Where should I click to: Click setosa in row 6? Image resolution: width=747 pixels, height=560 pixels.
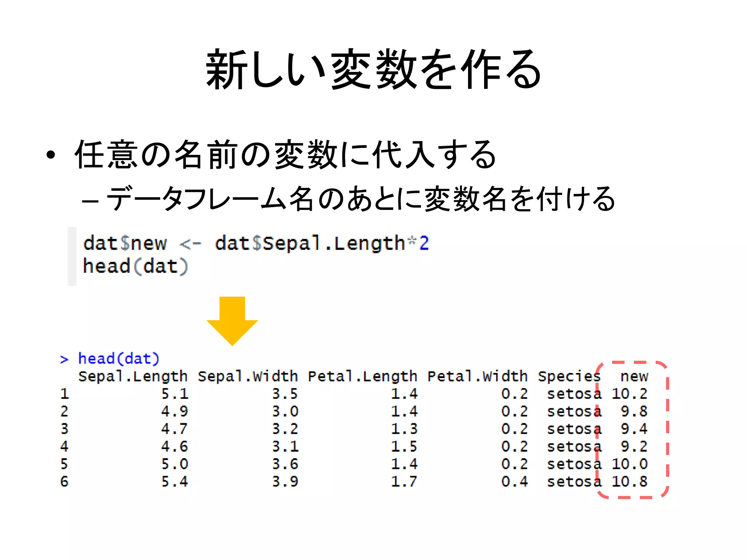pyautogui.click(x=574, y=481)
